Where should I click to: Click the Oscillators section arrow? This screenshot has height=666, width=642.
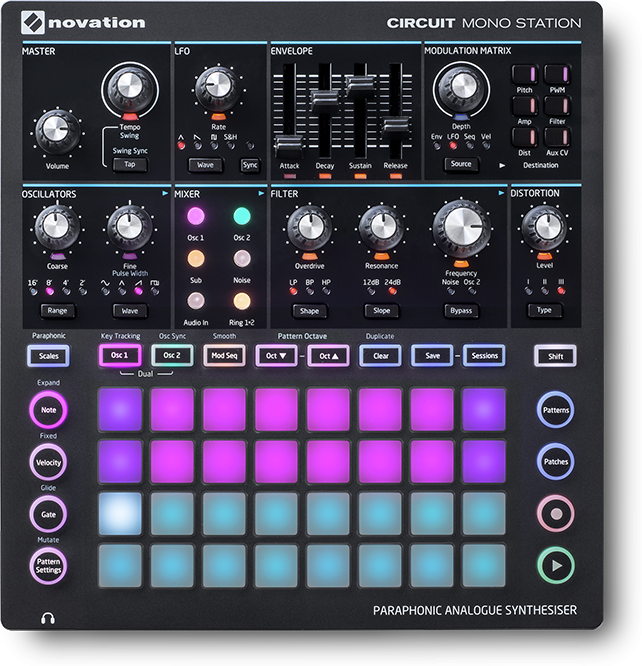pos(165,193)
